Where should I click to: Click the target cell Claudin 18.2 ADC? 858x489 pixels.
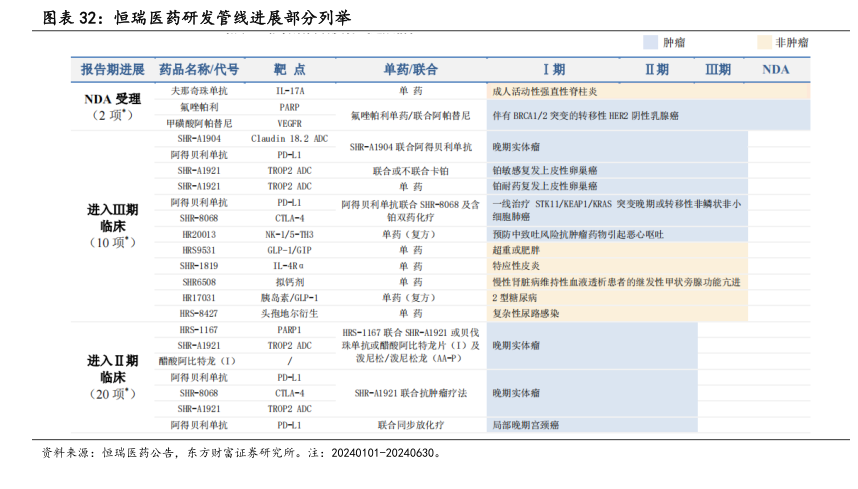[x=289, y=139]
